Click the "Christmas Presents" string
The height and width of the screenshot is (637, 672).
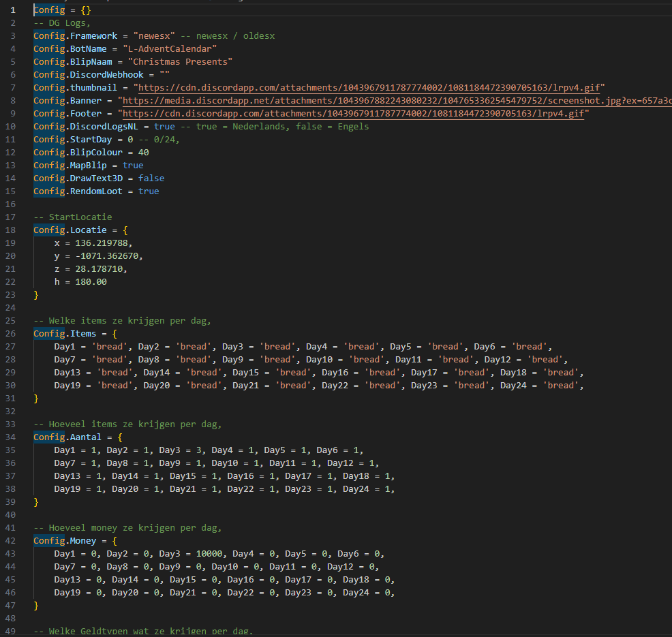pyautogui.click(x=180, y=62)
